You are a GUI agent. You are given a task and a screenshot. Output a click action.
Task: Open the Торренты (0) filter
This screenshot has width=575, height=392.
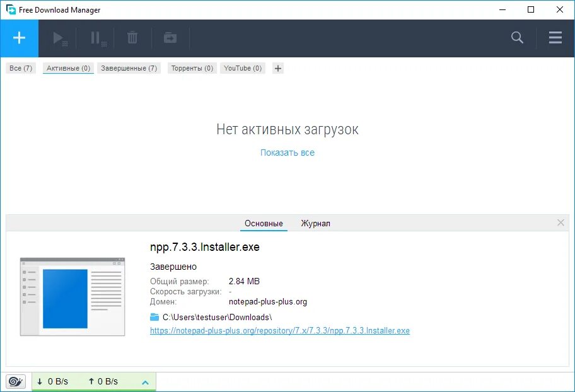point(192,68)
